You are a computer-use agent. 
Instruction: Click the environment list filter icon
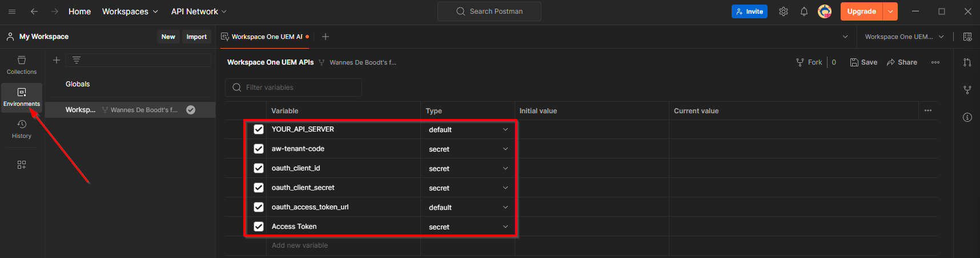click(x=77, y=60)
